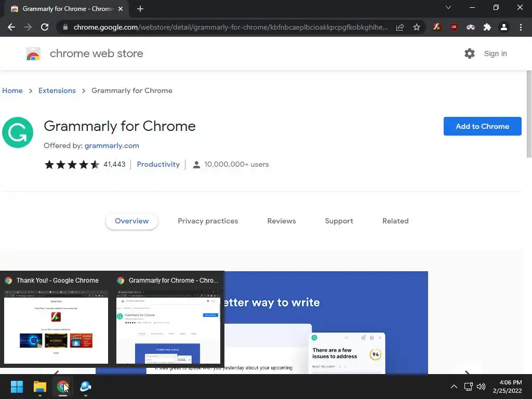This screenshot has height=399, width=532.
Task: Go back using the browser back arrow
Action: [11, 27]
